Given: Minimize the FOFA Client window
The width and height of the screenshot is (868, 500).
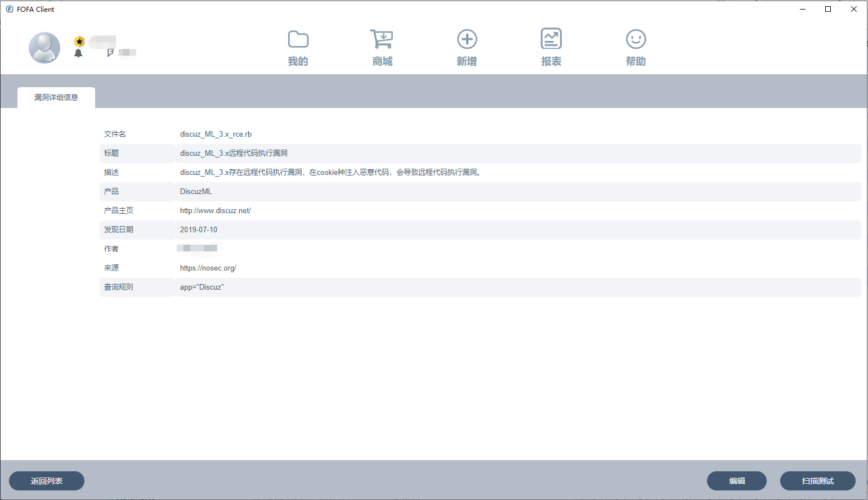Looking at the screenshot, I should tap(803, 9).
